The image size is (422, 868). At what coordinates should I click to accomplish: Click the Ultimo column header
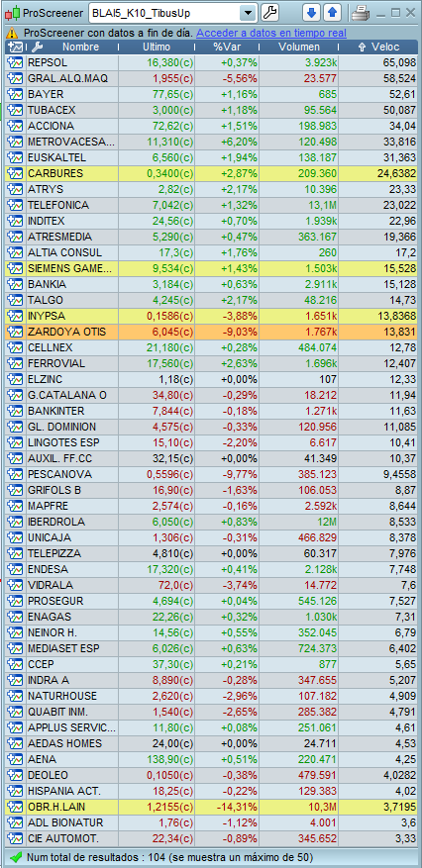[x=157, y=48]
